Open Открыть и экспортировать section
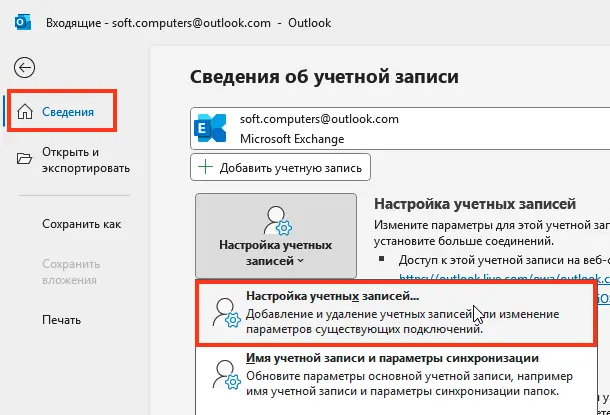 click(x=73, y=160)
